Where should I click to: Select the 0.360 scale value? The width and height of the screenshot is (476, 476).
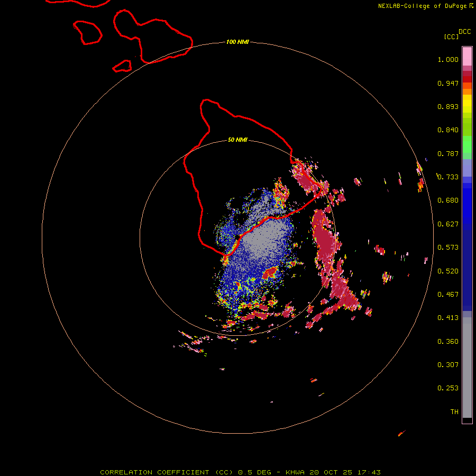448,342
